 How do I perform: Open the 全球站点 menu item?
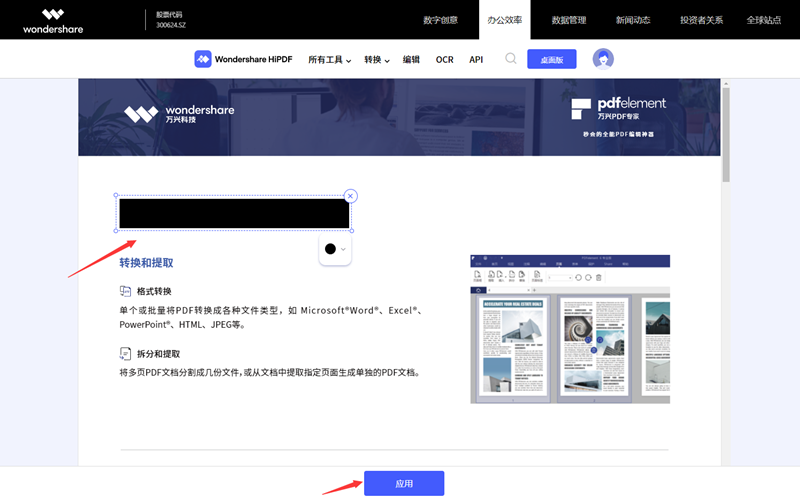pyautogui.click(x=764, y=20)
